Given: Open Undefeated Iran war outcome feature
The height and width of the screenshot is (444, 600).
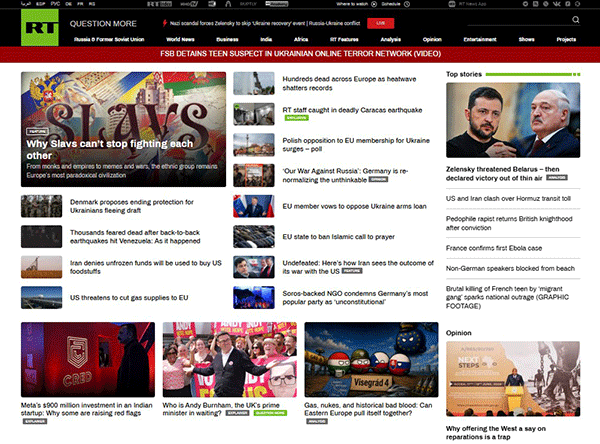Looking at the screenshot, I should tap(358, 267).
